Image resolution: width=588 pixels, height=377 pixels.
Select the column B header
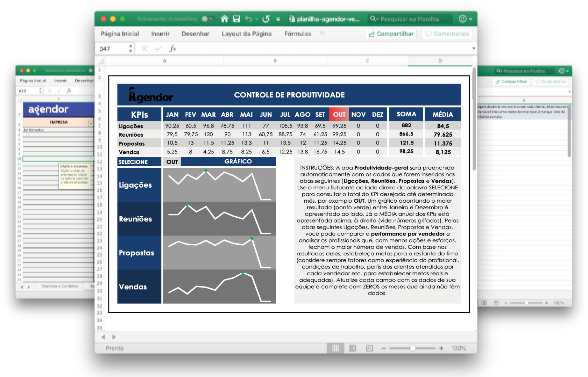click(x=275, y=61)
